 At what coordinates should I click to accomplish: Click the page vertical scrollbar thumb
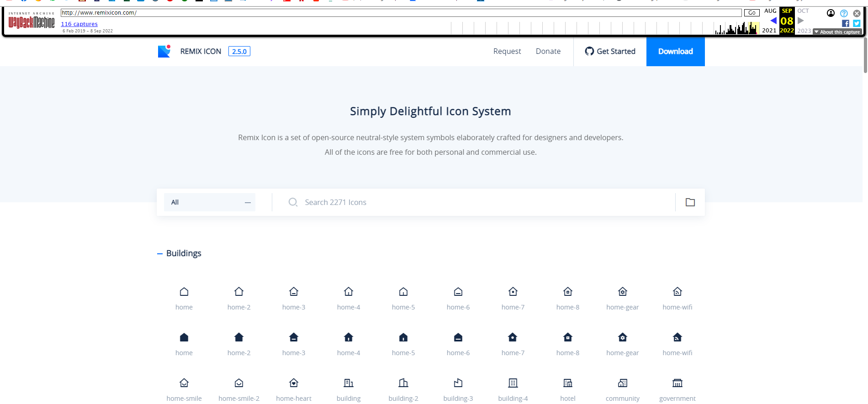[x=865, y=55]
